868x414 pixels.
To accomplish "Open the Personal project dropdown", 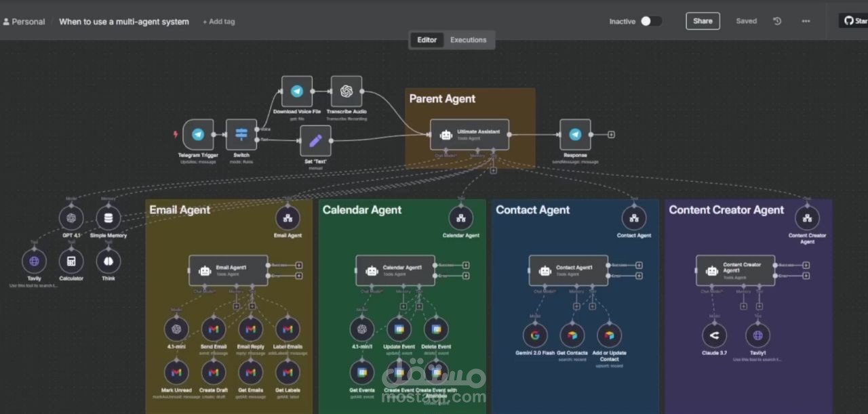I will coord(24,21).
